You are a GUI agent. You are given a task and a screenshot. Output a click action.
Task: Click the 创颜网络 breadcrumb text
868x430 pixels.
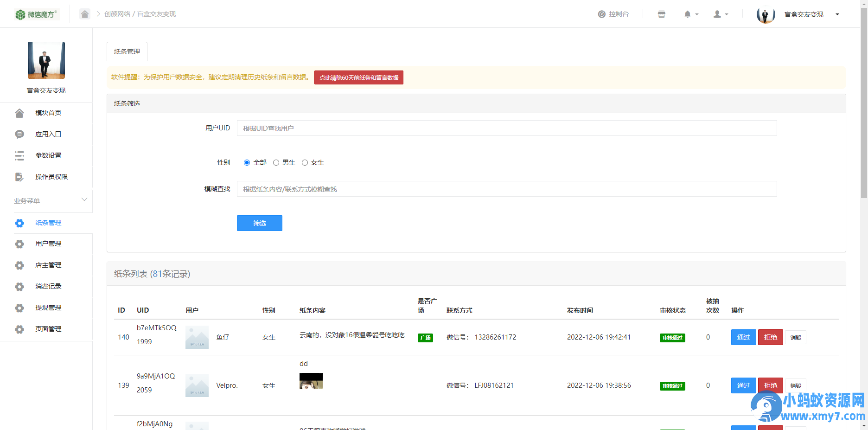point(117,14)
